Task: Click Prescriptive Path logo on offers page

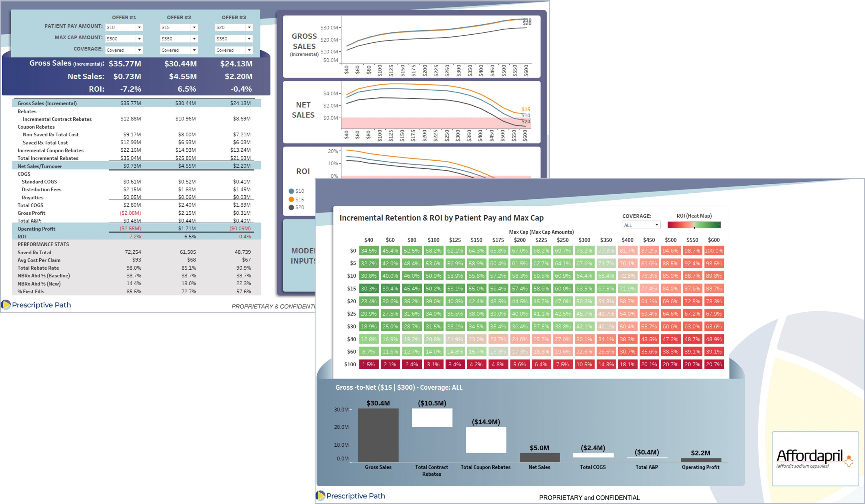Action: pyautogui.click(x=36, y=305)
